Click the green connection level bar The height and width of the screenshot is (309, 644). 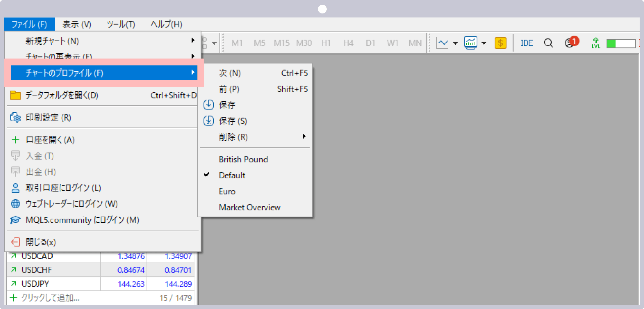621,44
